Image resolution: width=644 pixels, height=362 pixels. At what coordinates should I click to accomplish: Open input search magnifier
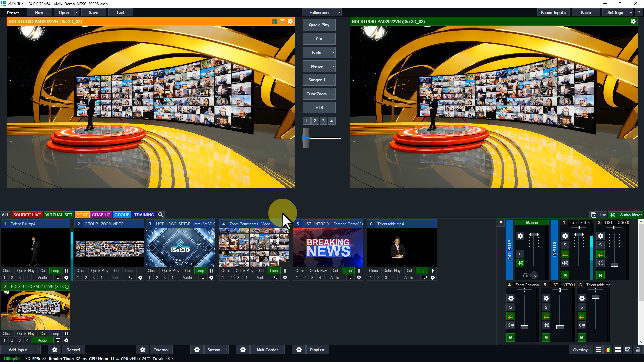(161, 215)
